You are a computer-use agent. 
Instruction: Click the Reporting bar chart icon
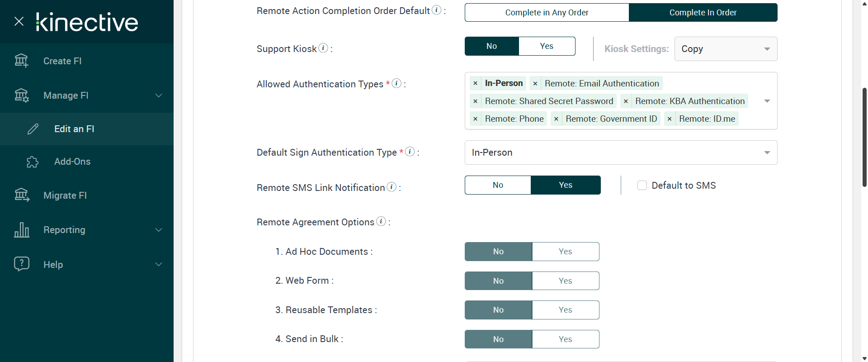point(22,230)
